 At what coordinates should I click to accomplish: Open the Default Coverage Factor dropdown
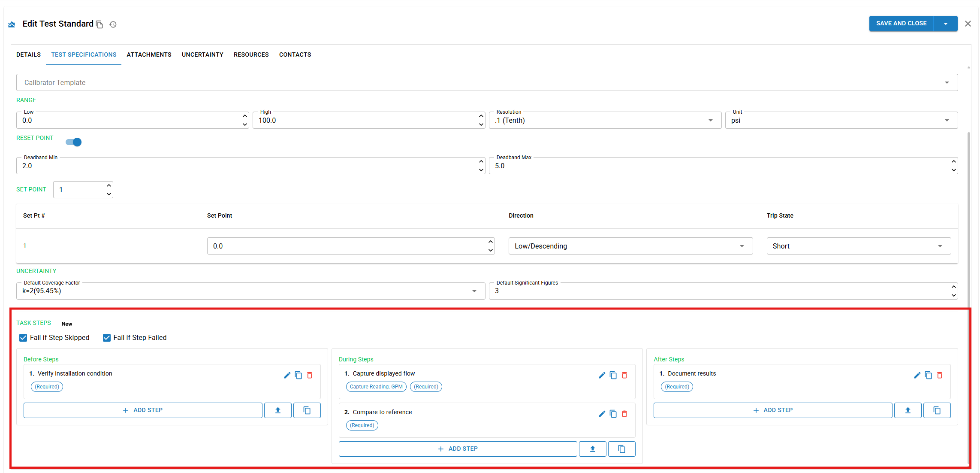click(x=250, y=291)
